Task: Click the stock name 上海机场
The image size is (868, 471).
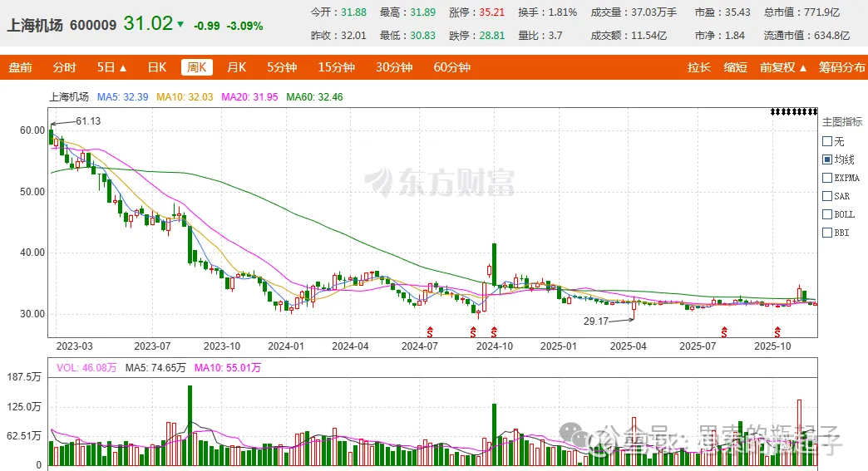Action: pos(35,26)
